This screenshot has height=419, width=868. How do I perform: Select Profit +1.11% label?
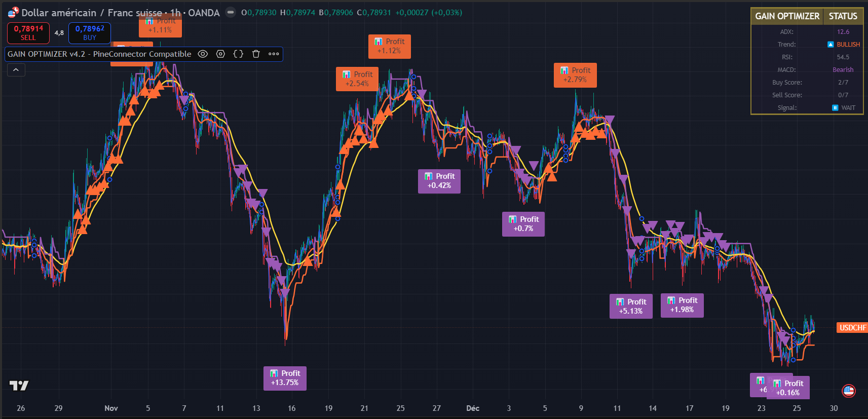tap(160, 26)
